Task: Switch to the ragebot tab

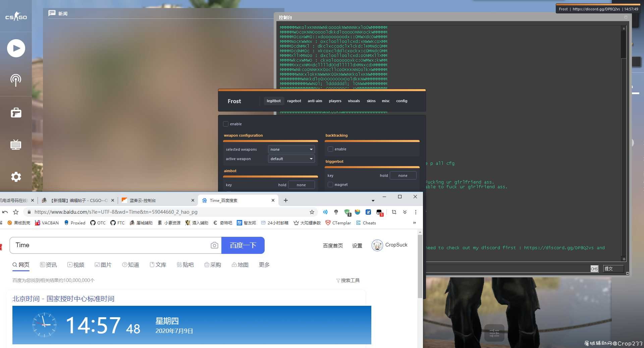Action: click(x=294, y=101)
